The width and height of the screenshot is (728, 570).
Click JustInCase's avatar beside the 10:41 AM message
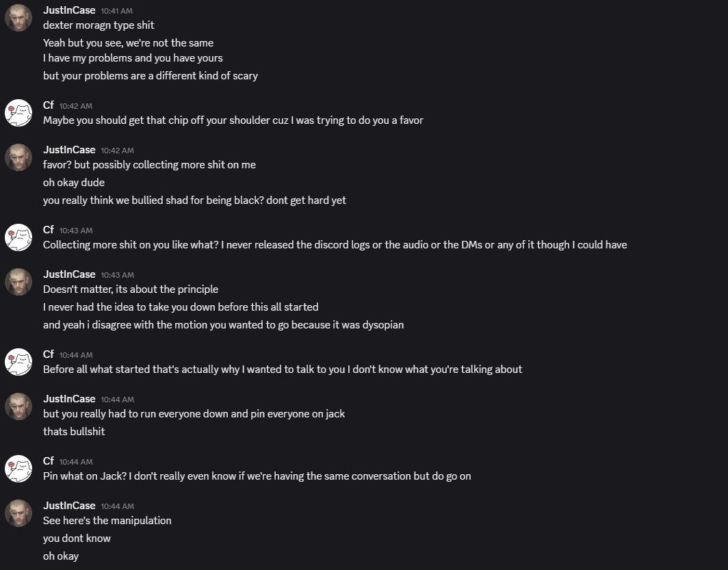[x=18, y=18]
